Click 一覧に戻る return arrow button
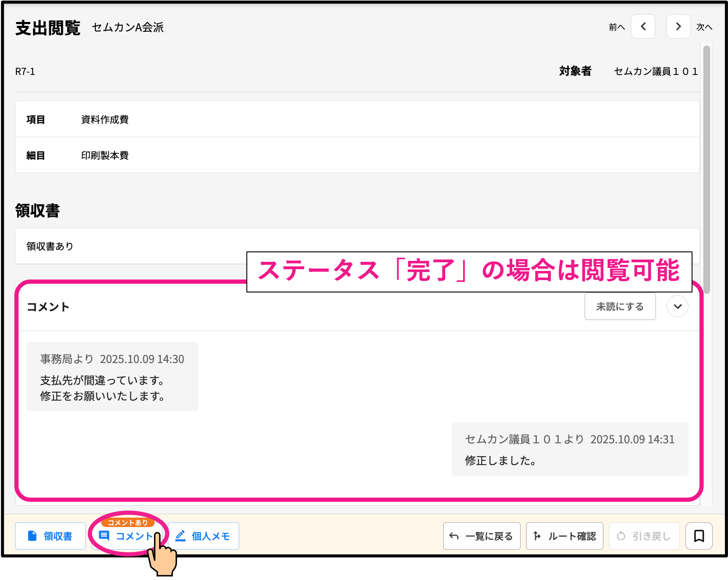 pyautogui.click(x=482, y=536)
